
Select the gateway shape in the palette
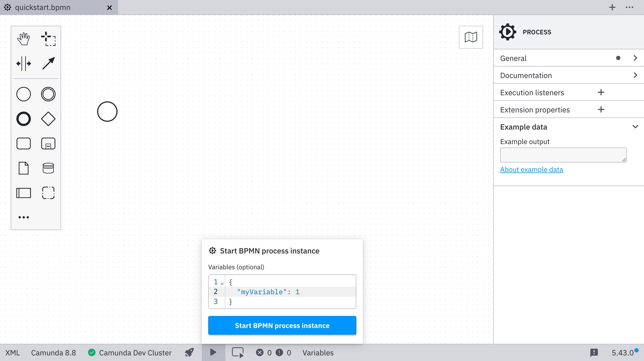48,119
